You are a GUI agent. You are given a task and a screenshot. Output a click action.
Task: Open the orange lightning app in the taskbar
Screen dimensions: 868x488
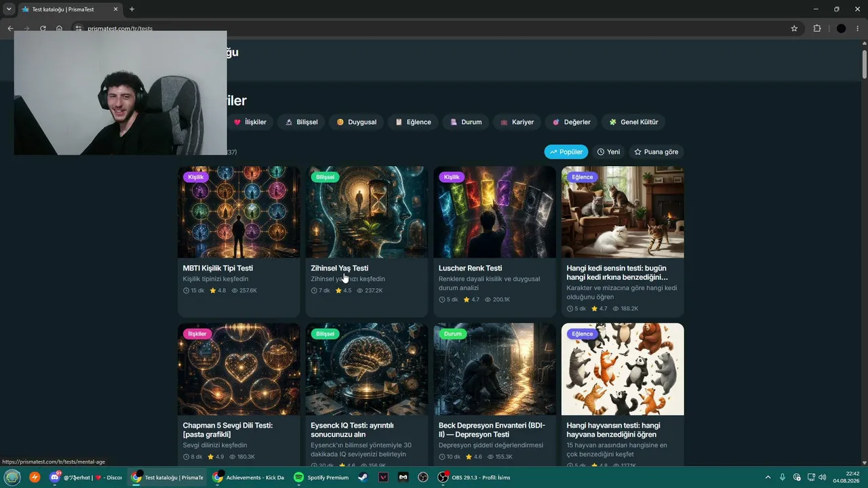pyautogui.click(x=35, y=477)
